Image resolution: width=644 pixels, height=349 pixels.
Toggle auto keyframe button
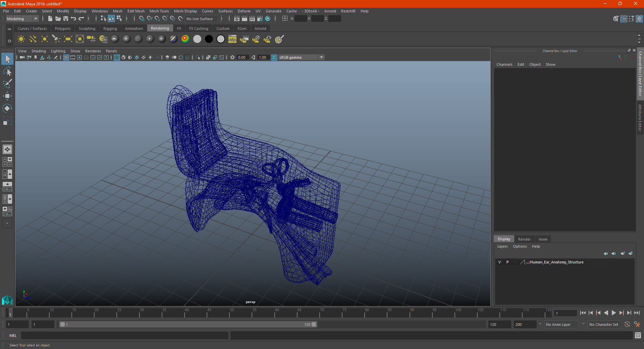pos(627,325)
